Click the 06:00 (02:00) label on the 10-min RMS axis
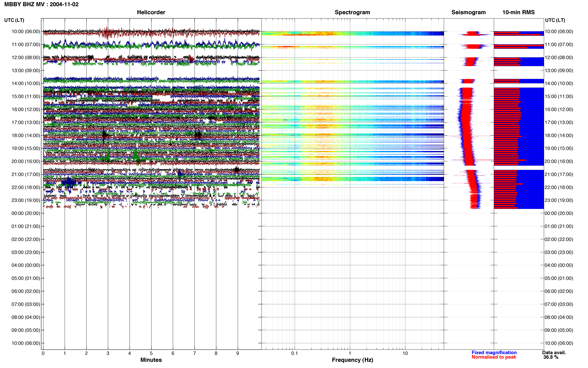This screenshot has height=368, width=588. pos(559,291)
